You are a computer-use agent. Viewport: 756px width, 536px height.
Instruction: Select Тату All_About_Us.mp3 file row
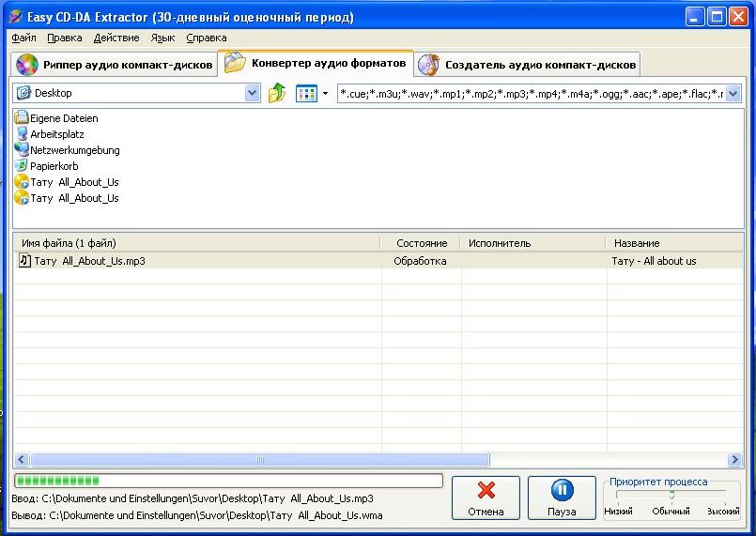pyautogui.click(x=378, y=261)
